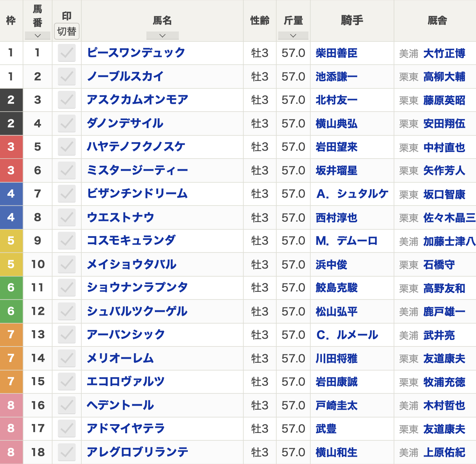Open horse page for アレグロブリランテ
The image size is (476, 464).
(137, 452)
